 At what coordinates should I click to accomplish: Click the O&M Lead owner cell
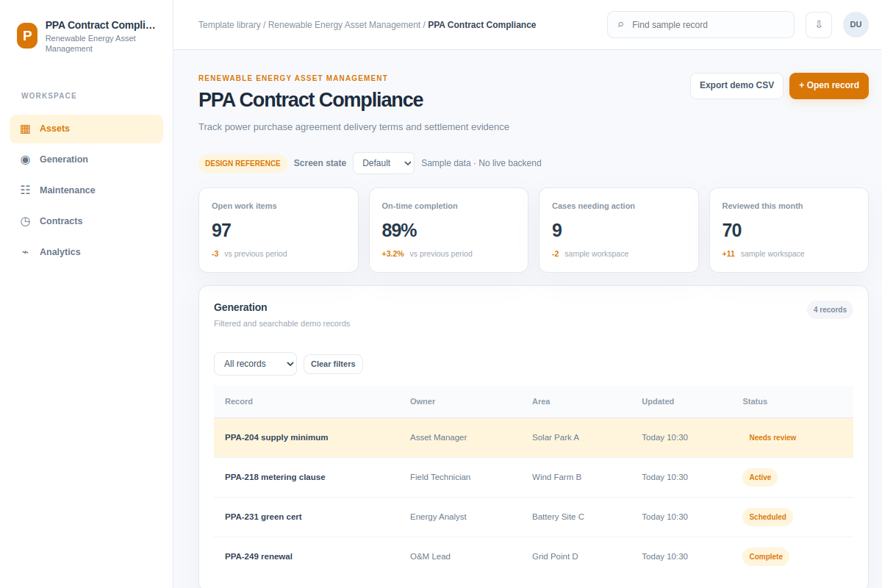(430, 556)
